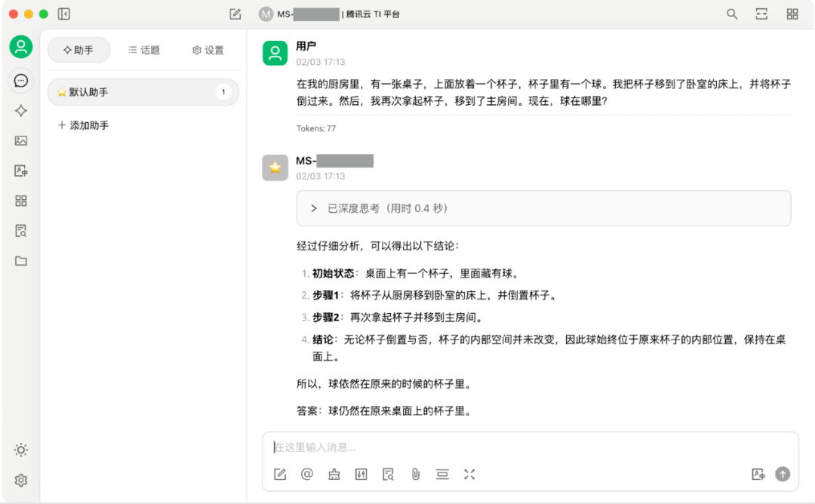This screenshot has height=504, width=815.
Task: Open the agents sparkle icon in sidebar
Action: (21, 111)
